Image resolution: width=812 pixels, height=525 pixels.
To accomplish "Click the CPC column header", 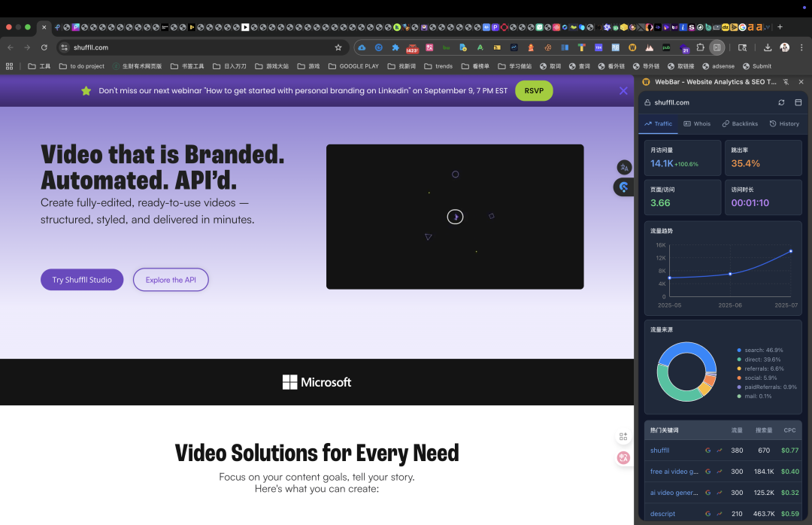I will [789, 430].
